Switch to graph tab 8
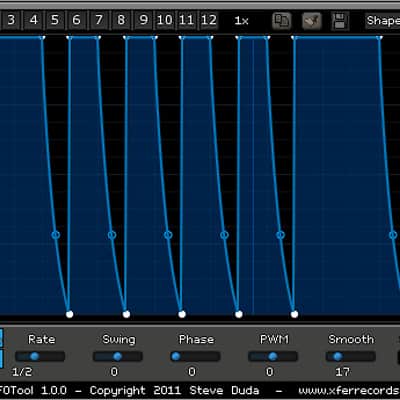Viewport: 400px width, 400px height. click(121, 20)
